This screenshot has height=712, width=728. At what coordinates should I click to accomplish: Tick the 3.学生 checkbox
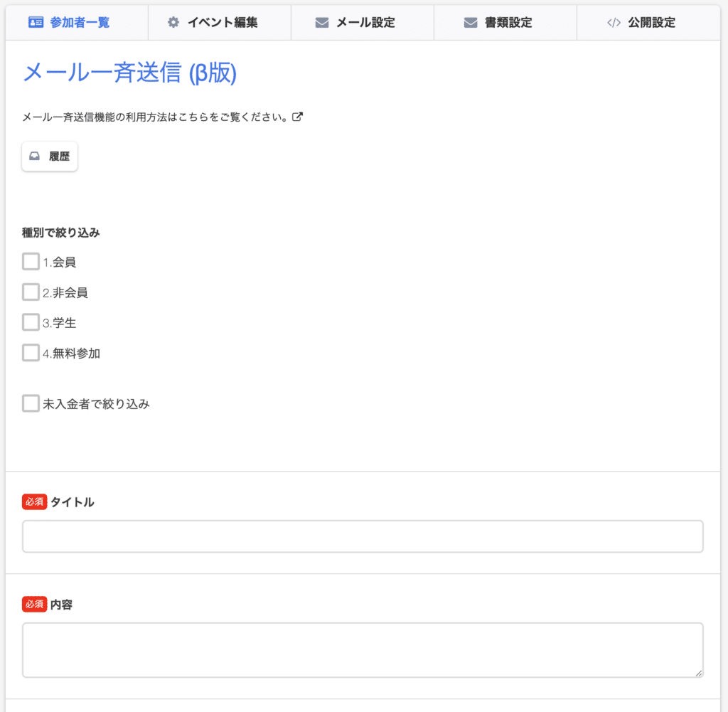click(x=31, y=322)
